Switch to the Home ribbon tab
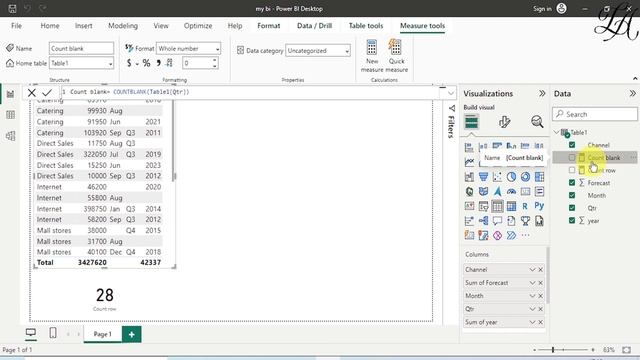The image size is (640, 360). pyautogui.click(x=50, y=26)
